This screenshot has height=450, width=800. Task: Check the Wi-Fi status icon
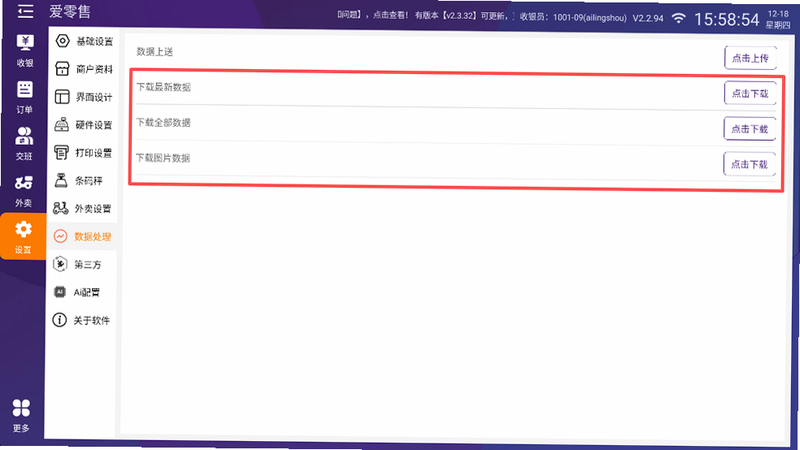pos(678,18)
